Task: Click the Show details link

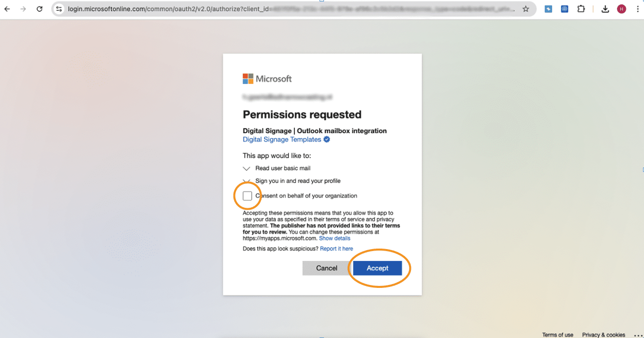Action: (x=335, y=238)
